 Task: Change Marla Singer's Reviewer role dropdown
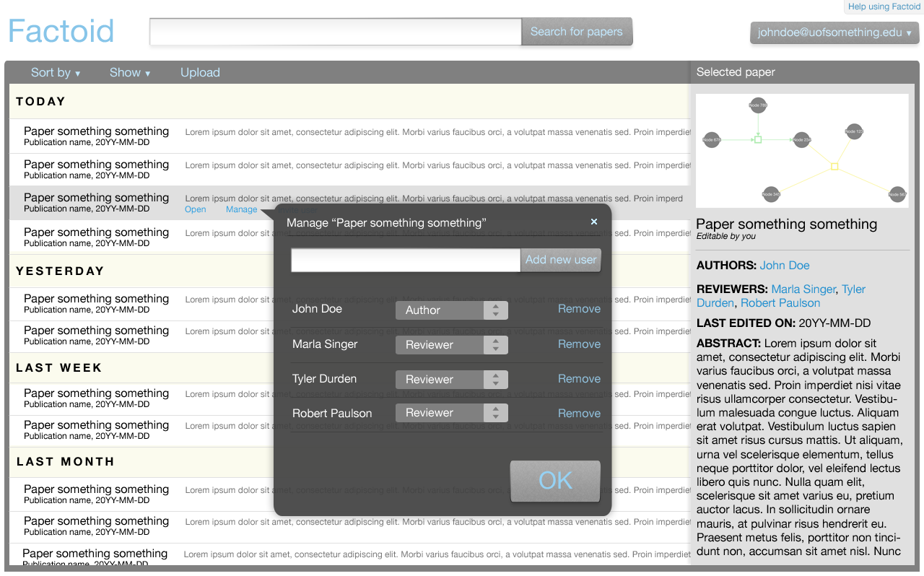(x=451, y=345)
